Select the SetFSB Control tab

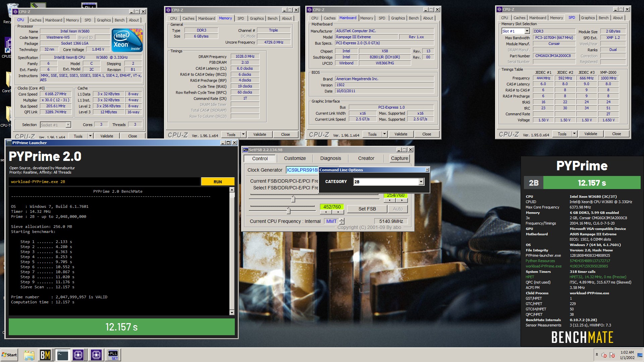tap(260, 159)
